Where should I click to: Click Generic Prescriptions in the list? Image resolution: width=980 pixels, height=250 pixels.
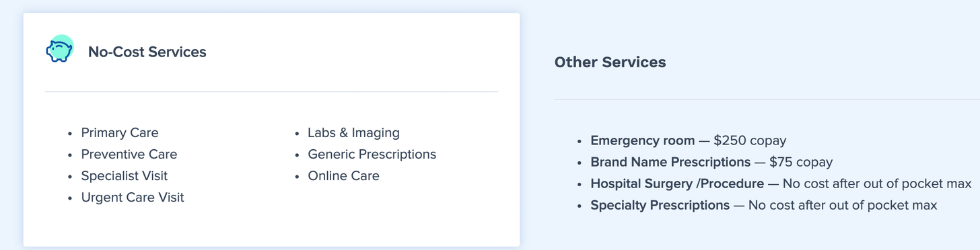(372, 155)
